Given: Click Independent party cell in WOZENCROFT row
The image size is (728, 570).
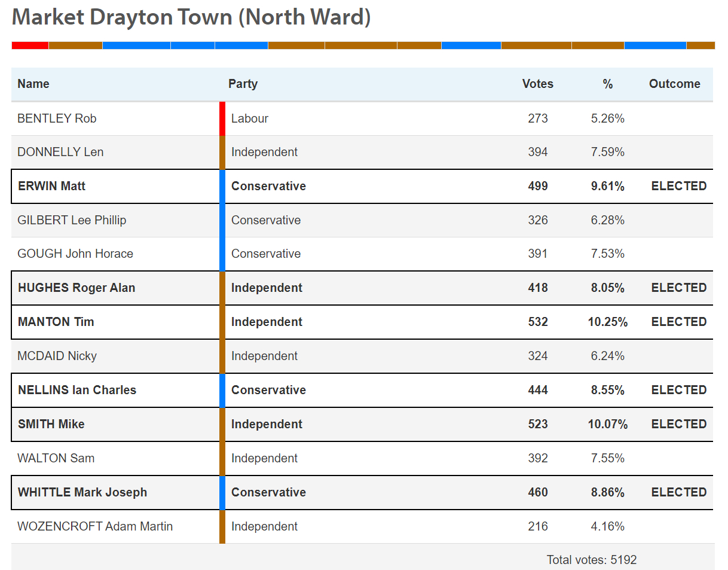Looking at the screenshot, I should pyautogui.click(x=264, y=526).
